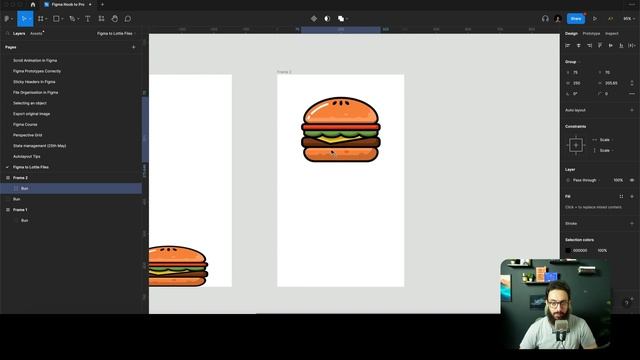Open Pass through blend mode dropdown

(586, 180)
